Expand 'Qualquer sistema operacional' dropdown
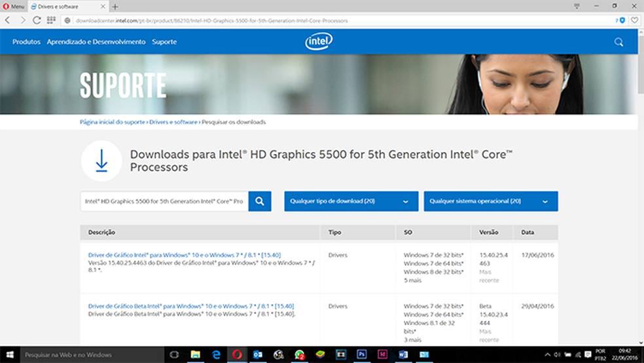 491,201
